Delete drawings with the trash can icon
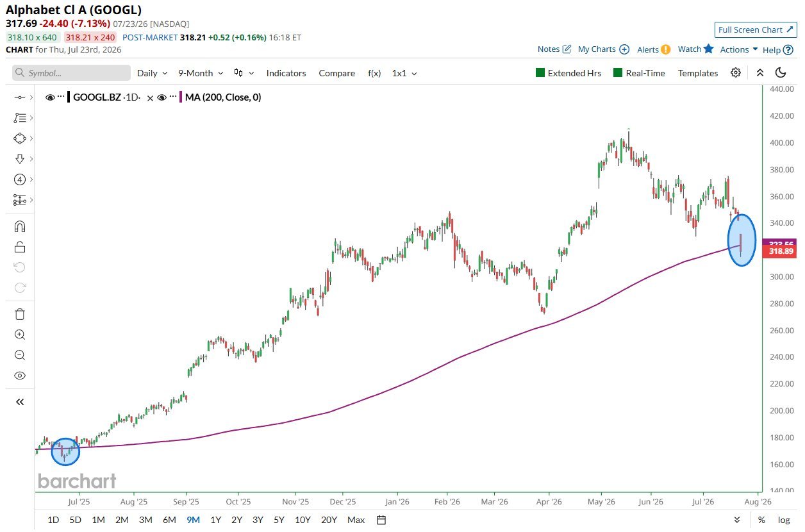This screenshot has width=805, height=532. [20, 314]
